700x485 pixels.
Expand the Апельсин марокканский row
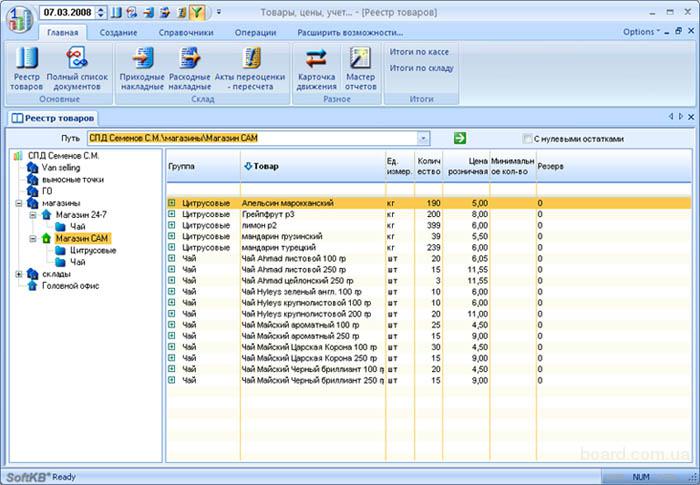[x=172, y=203]
